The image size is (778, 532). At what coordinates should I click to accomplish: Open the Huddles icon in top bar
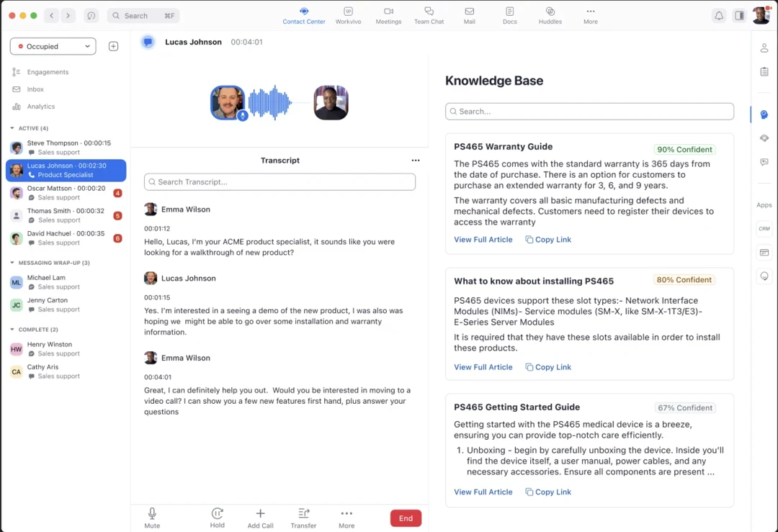click(x=550, y=15)
